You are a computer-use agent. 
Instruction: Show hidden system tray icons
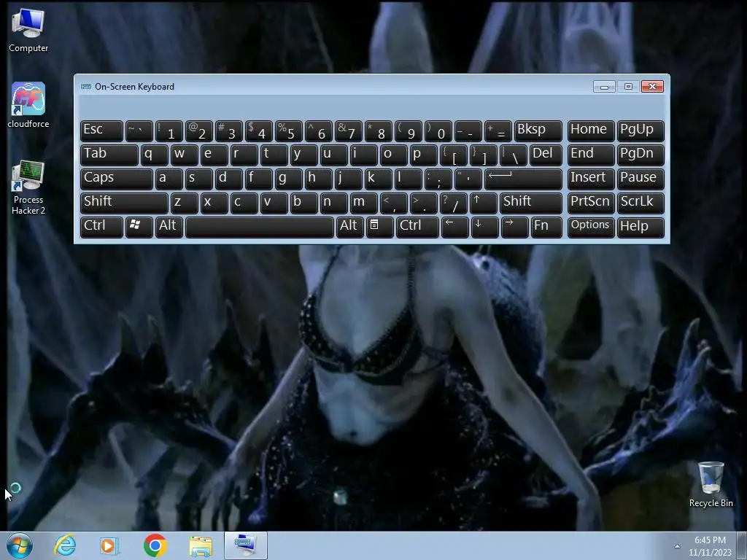point(677,546)
